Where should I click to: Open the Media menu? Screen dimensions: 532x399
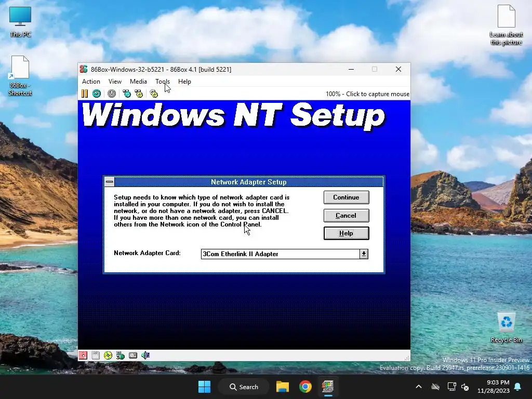click(x=138, y=82)
